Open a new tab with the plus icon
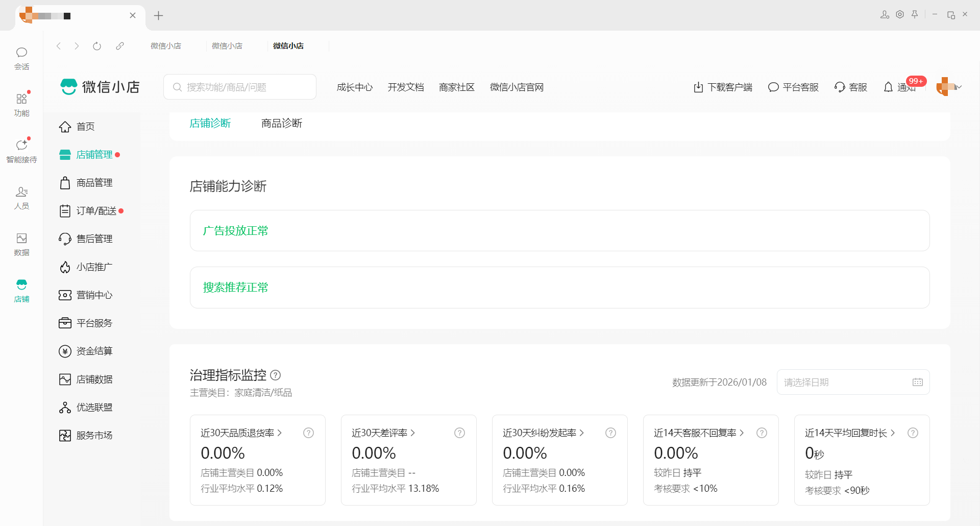Screen dimensions: 980x526 (x=158, y=15)
